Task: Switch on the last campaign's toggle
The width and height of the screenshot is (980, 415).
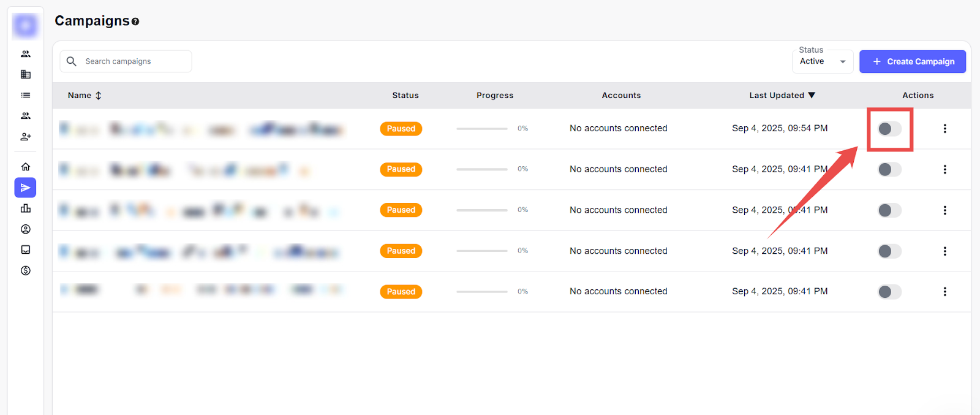Action: [889, 292]
